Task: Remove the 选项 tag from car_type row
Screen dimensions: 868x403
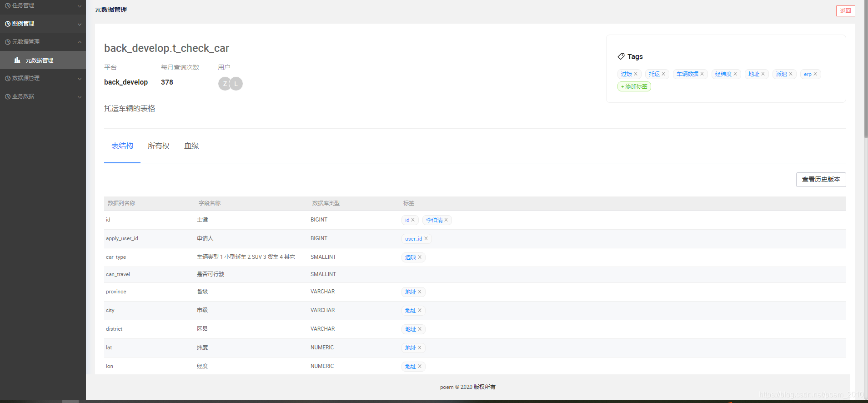Action: point(420,257)
